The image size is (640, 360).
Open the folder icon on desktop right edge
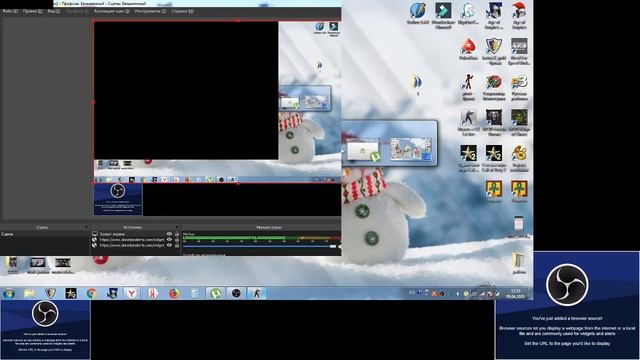coord(519,263)
